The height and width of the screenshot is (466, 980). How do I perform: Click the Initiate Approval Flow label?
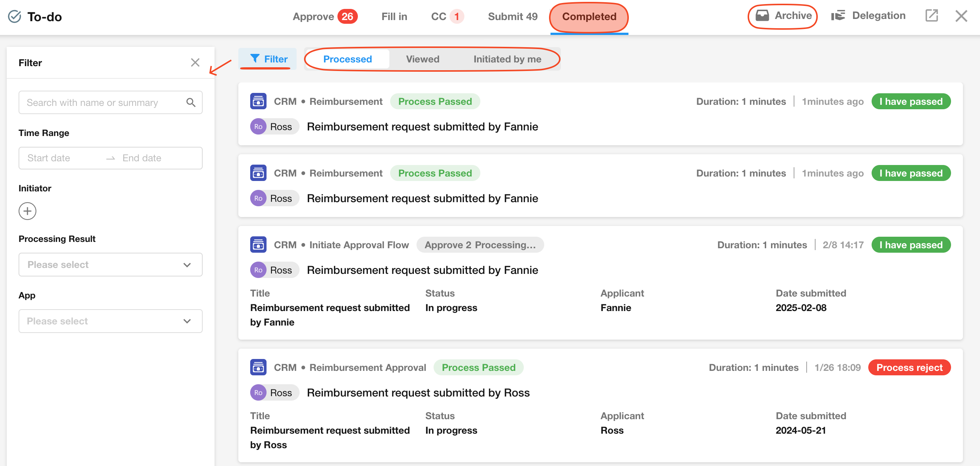click(359, 245)
